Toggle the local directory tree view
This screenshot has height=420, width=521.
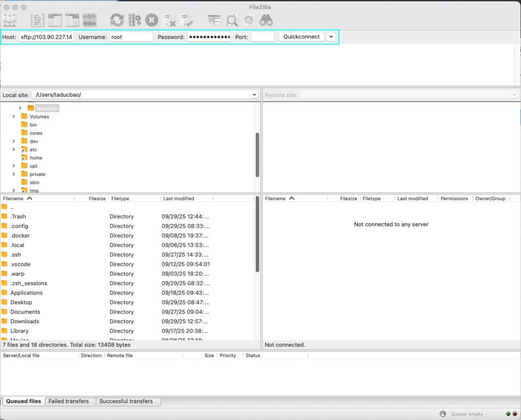tap(55, 20)
